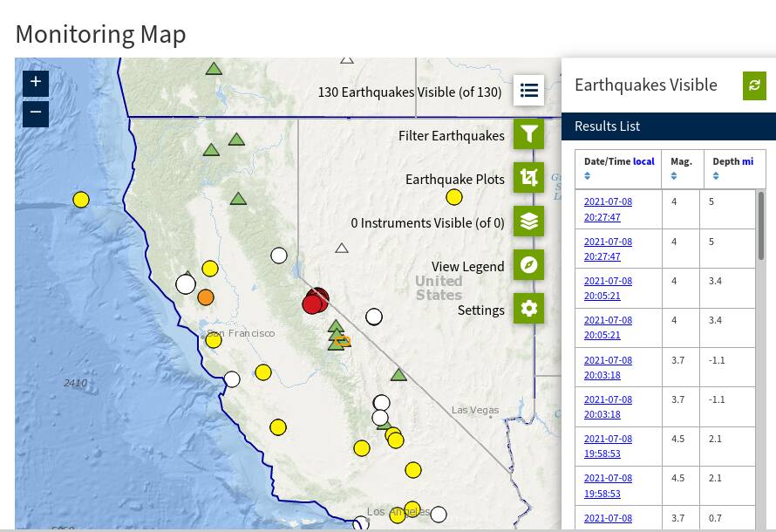
Task: Open the Results List tab header
Action: [x=669, y=126]
